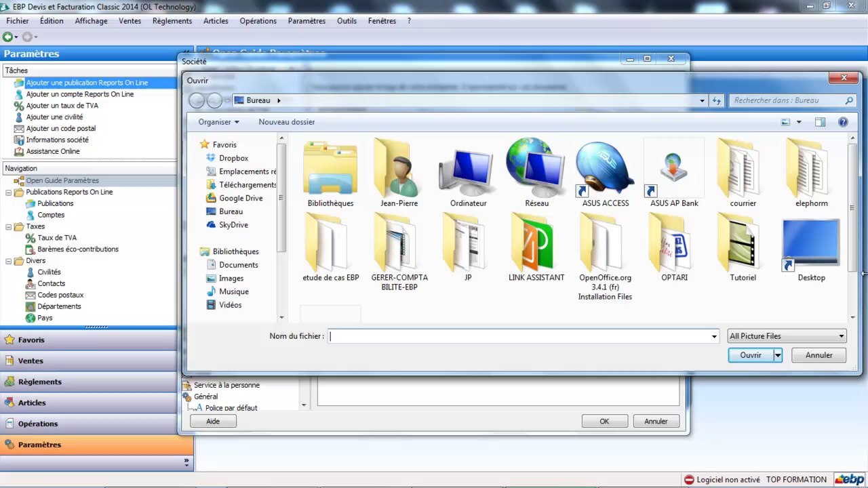
Task: Click the file list vertical scrollbar
Action: pos(852,227)
